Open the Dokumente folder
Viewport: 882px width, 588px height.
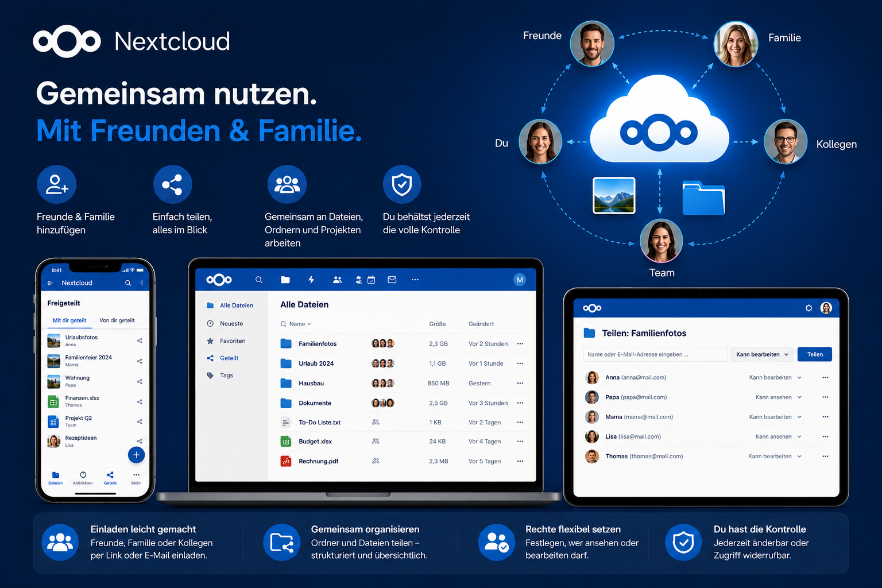coord(315,403)
